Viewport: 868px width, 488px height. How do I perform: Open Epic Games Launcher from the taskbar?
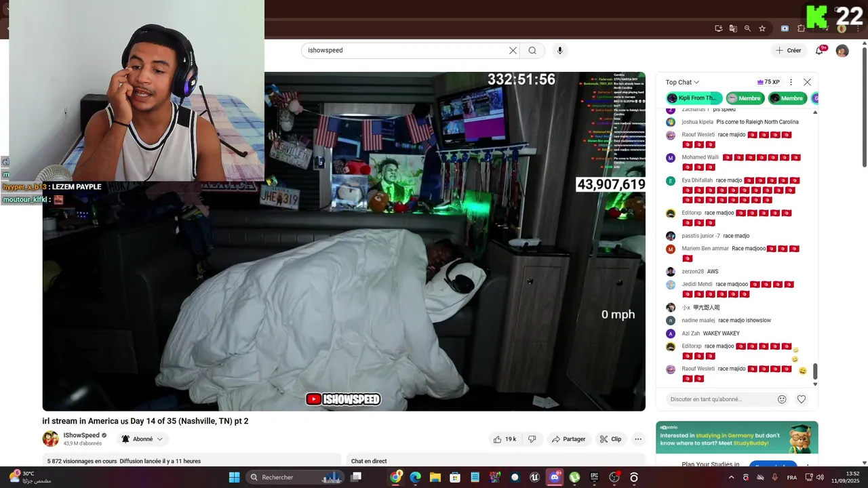594,477
